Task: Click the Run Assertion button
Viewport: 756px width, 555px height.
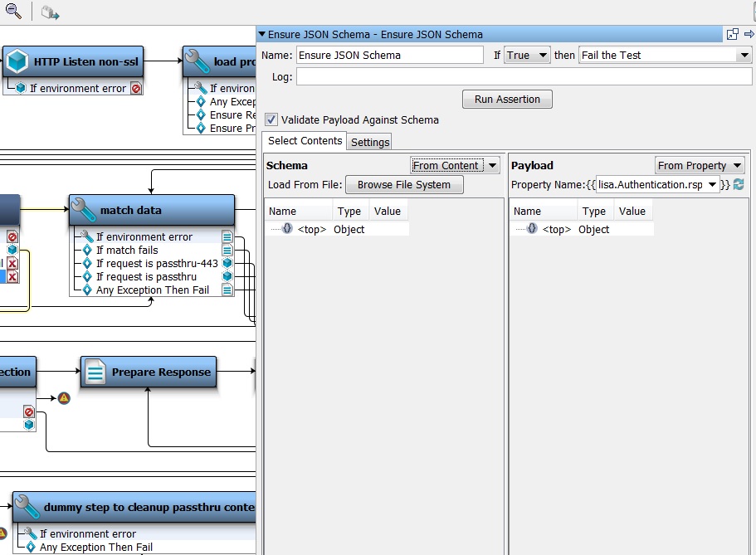Action: [x=506, y=99]
